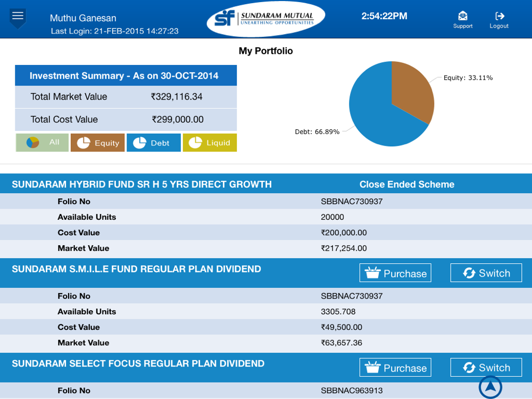532x399 pixels.
Task: Select the Equity filter tab
Action: click(98, 143)
